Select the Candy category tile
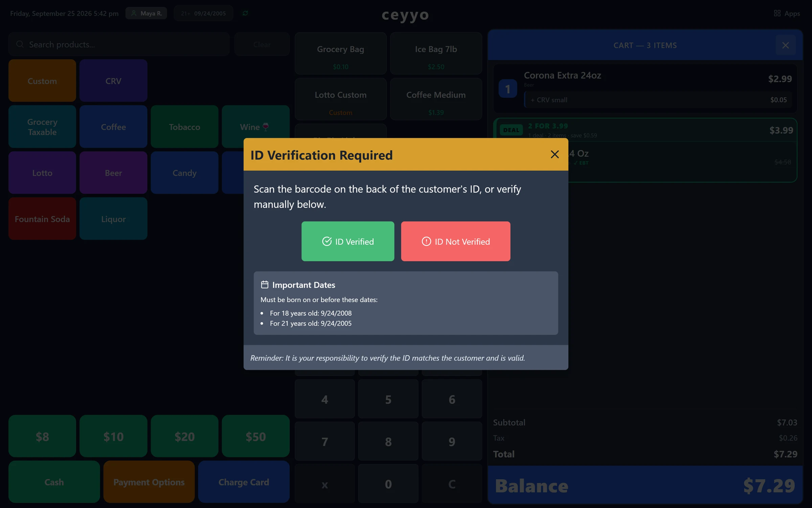The height and width of the screenshot is (508, 812). tap(184, 173)
